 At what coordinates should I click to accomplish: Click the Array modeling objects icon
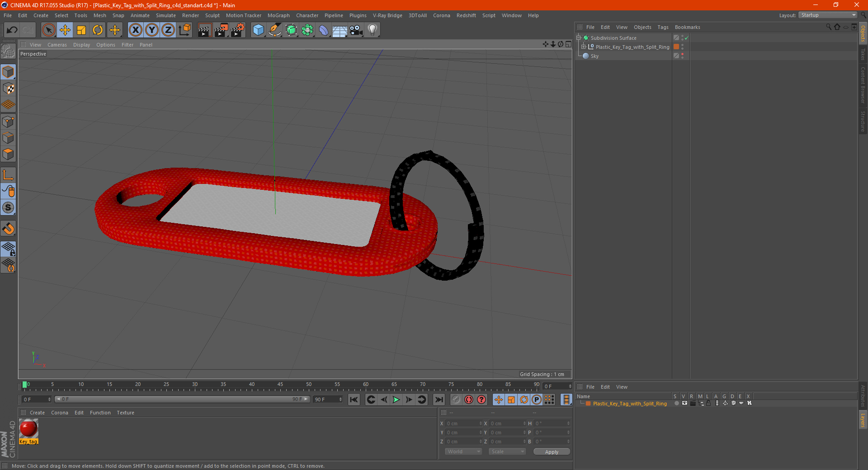coord(307,30)
